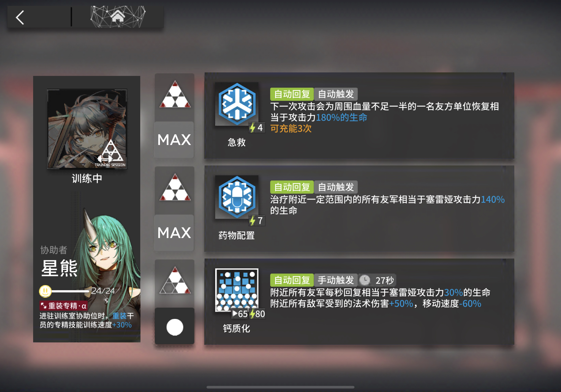The width and height of the screenshot is (561, 392).
Task: Go back with the left arrow
Action: [20, 17]
